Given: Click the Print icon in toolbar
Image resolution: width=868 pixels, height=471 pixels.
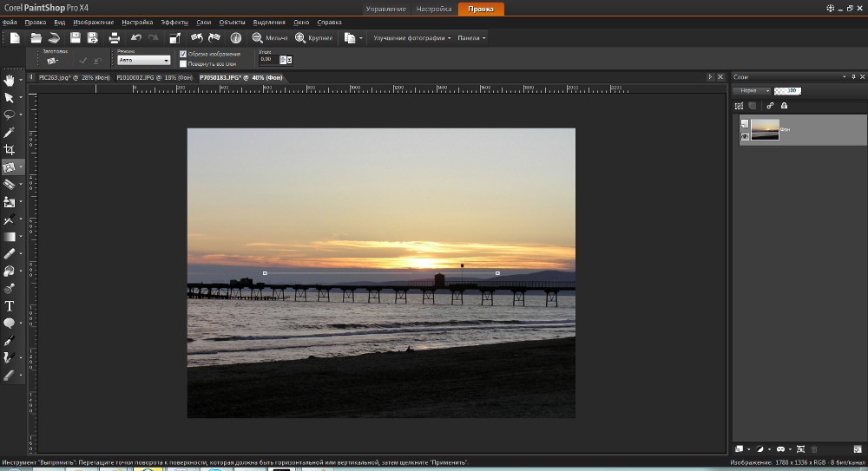Looking at the screenshot, I should coord(114,38).
